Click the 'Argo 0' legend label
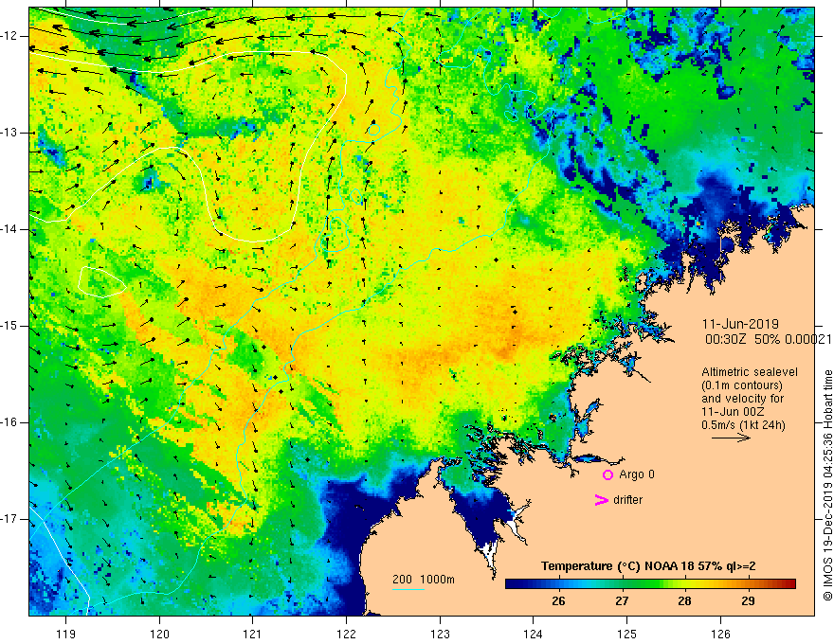The image size is (834, 644). [637, 474]
